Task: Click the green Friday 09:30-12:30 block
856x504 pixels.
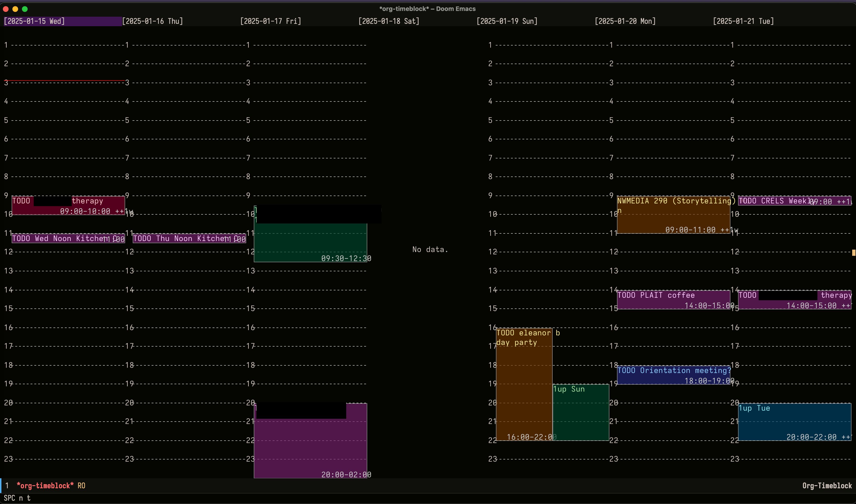Action: click(310, 243)
